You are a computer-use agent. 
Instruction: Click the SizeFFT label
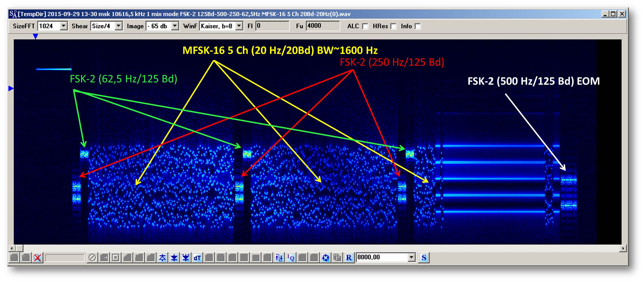[x=24, y=26]
